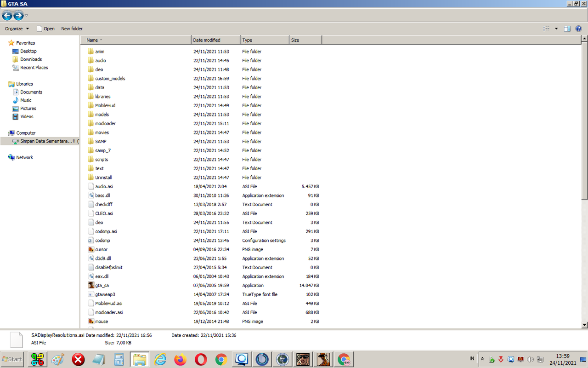Open the recent pages arrow beside Forward
This screenshot has height=368, width=588.
point(27,16)
